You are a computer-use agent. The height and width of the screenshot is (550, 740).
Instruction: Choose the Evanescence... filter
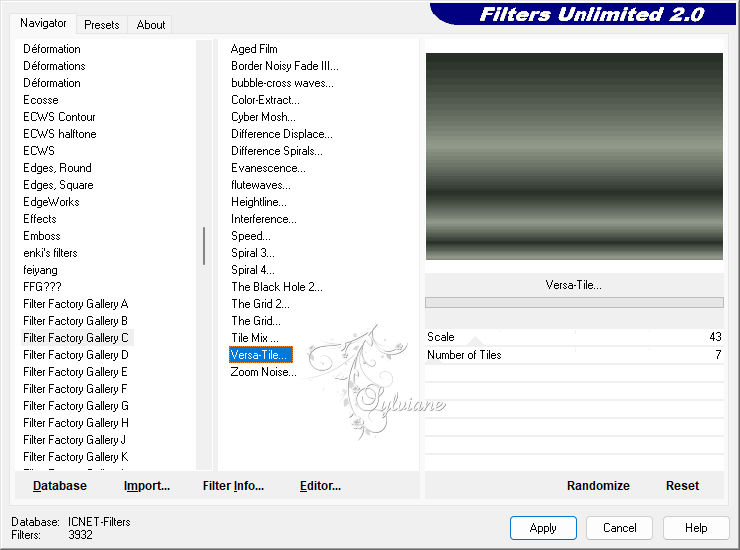point(268,168)
